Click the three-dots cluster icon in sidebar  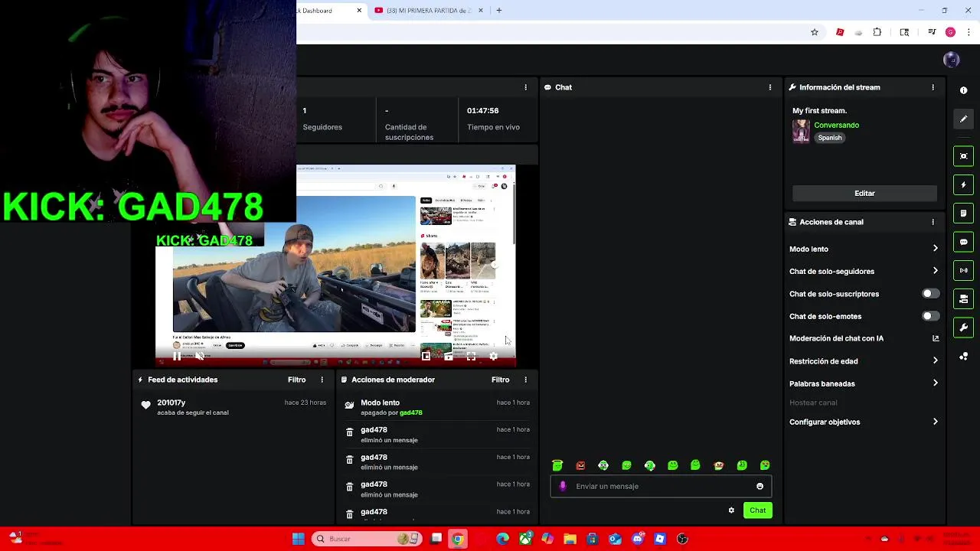(963, 357)
